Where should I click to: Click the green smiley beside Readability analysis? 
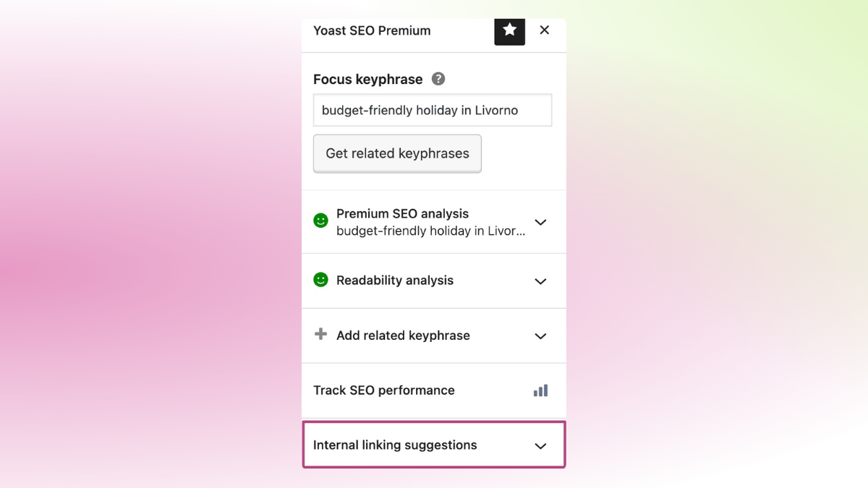[x=320, y=280]
